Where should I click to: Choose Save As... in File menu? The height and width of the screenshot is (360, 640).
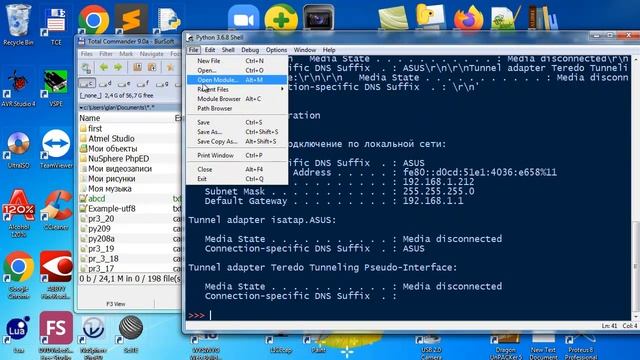tap(237, 132)
